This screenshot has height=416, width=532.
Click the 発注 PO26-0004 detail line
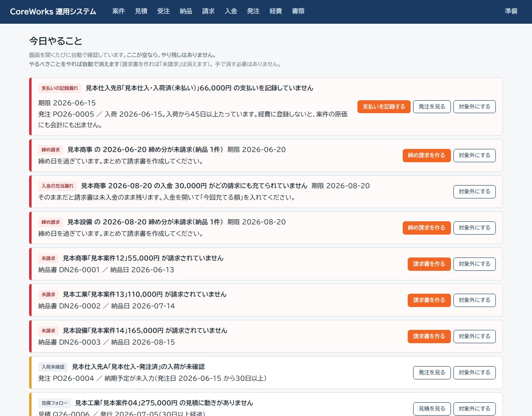[x=153, y=379]
